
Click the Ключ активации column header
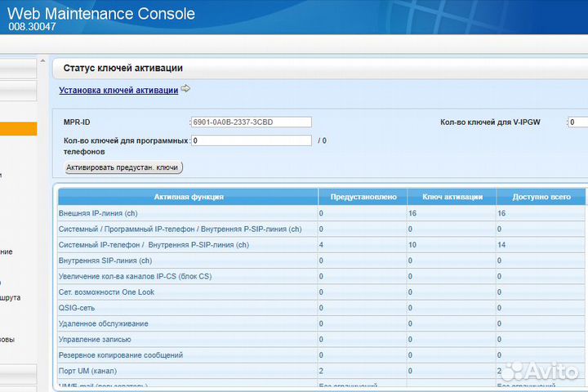click(452, 197)
